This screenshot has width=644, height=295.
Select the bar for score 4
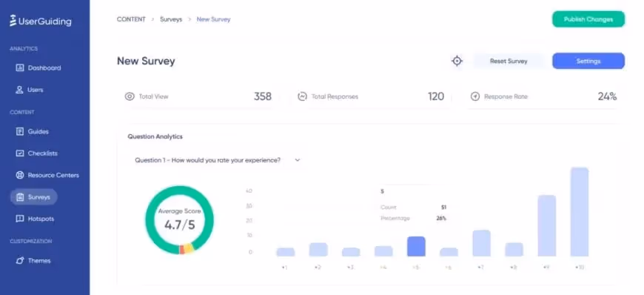[383, 251]
